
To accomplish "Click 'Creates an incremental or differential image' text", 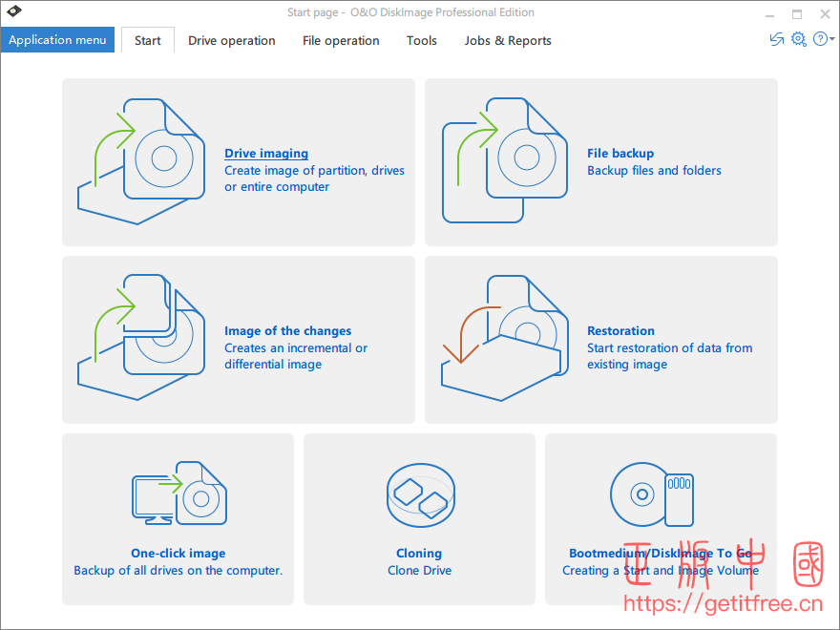I will click(x=296, y=356).
